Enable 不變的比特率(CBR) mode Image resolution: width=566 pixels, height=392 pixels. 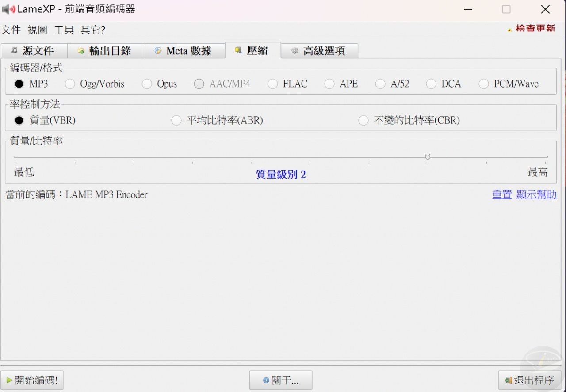click(x=363, y=120)
